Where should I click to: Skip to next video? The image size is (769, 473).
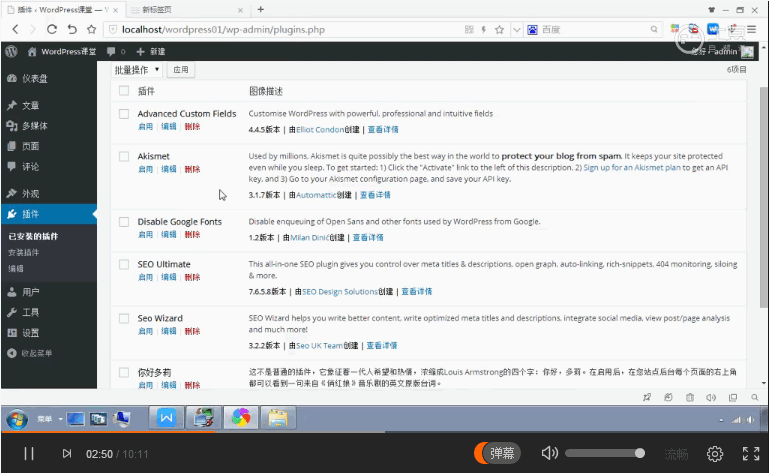tap(67, 454)
